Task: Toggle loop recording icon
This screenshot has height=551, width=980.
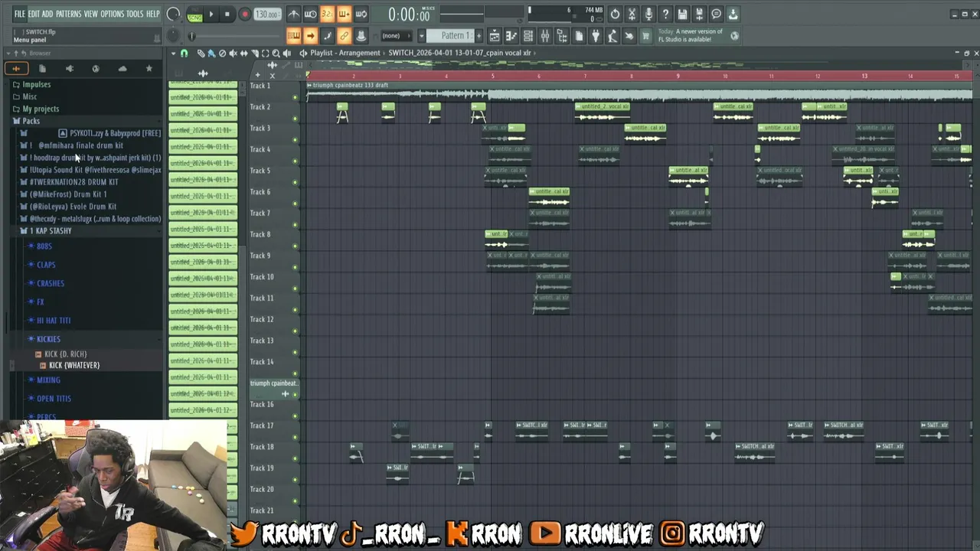Action: tap(361, 14)
